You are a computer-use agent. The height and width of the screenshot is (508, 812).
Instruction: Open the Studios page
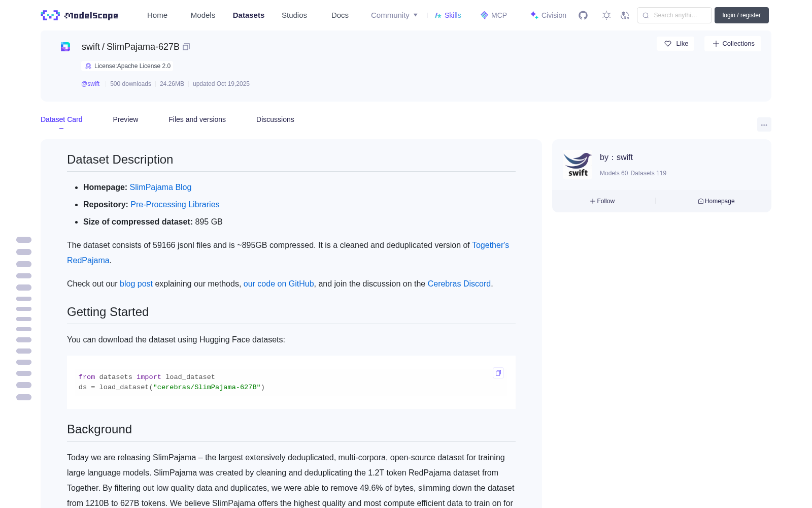pos(294,15)
